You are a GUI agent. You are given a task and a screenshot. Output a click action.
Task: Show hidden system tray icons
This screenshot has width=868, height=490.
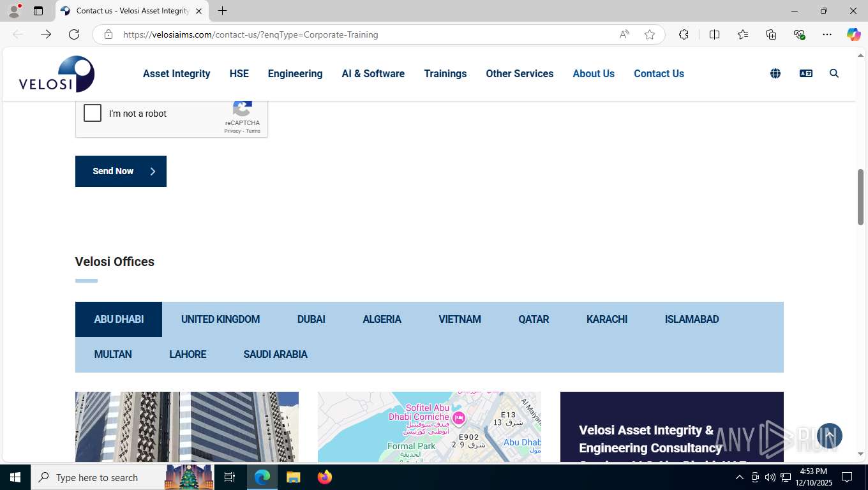pyautogui.click(x=740, y=477)
